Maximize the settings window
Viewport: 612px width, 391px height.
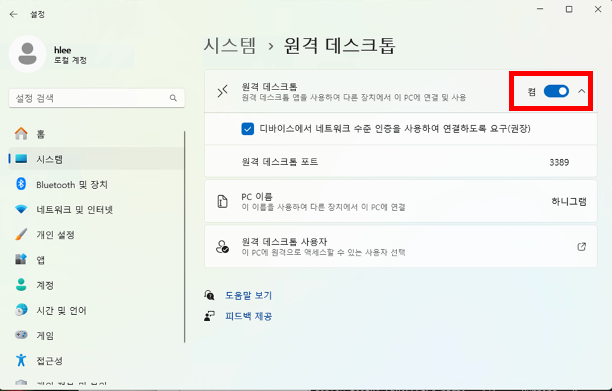(569, 9)
